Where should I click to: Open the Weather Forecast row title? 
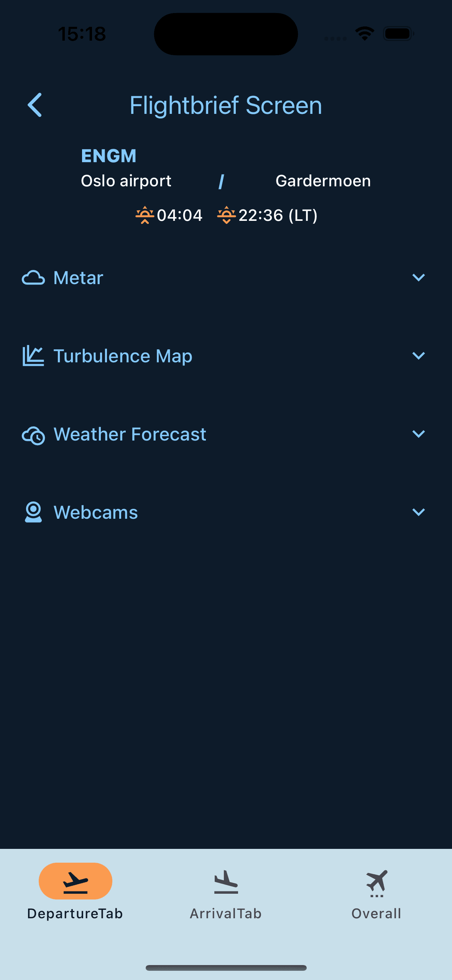[x=130, y=434]
